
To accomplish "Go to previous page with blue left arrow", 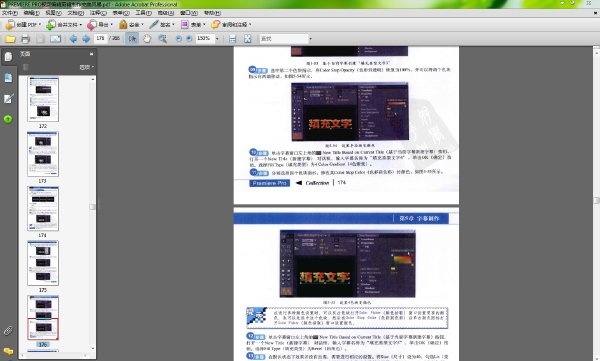I will (73, 39).
